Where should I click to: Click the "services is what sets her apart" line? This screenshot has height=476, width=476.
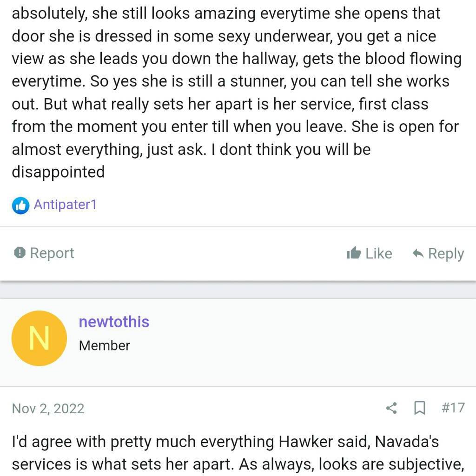coord(139,464)
